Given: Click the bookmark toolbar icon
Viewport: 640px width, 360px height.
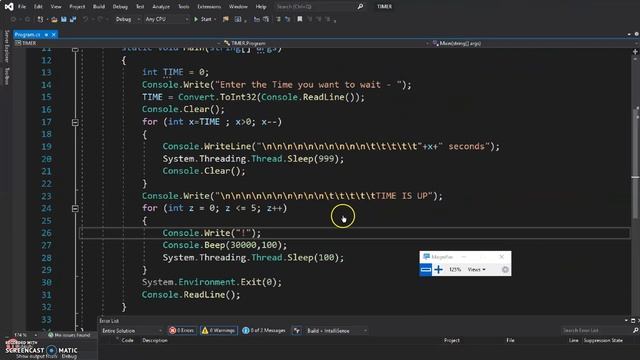Looking at the screenshot, I should [x=300, y=19].
